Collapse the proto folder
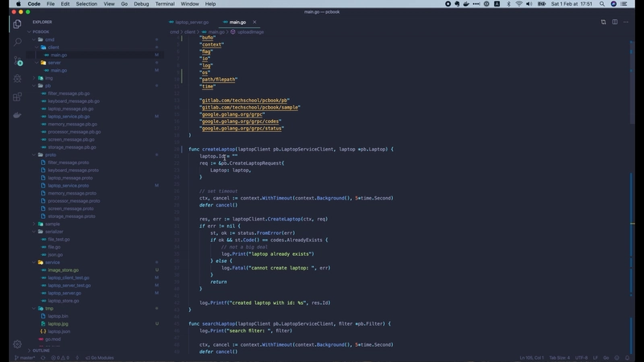 click(51, 154)
